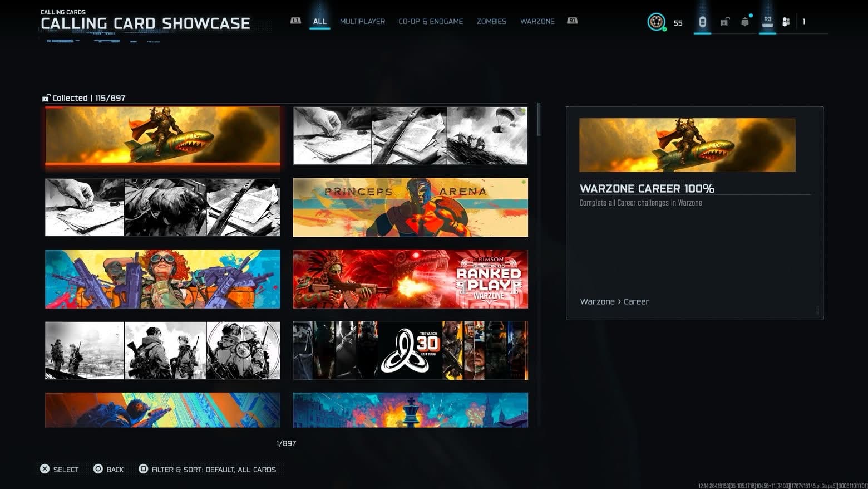Image resolution: width=868 pixels, height=489 pixels.
Task: Open the notifications bell icon
Action: [x=745, y=22]
